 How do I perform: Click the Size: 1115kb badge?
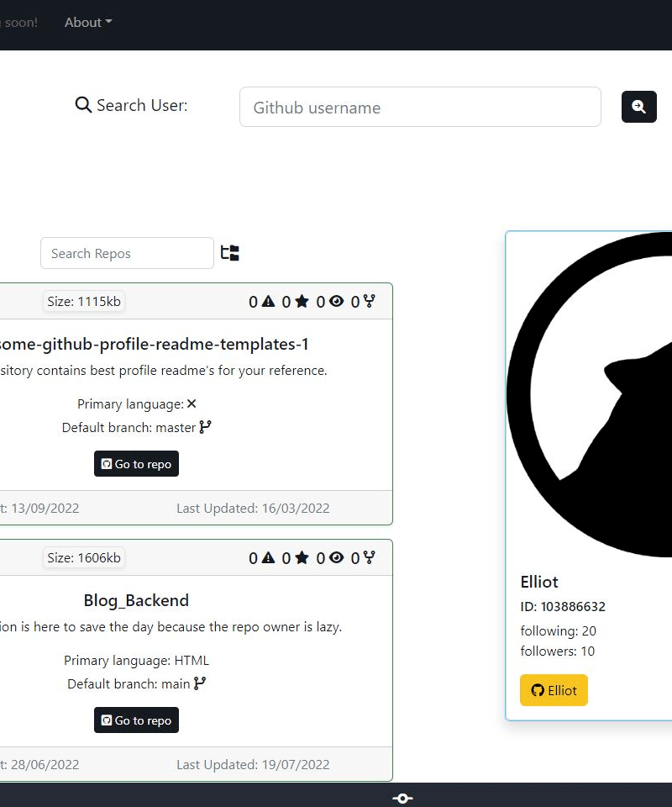click(84, 301)
